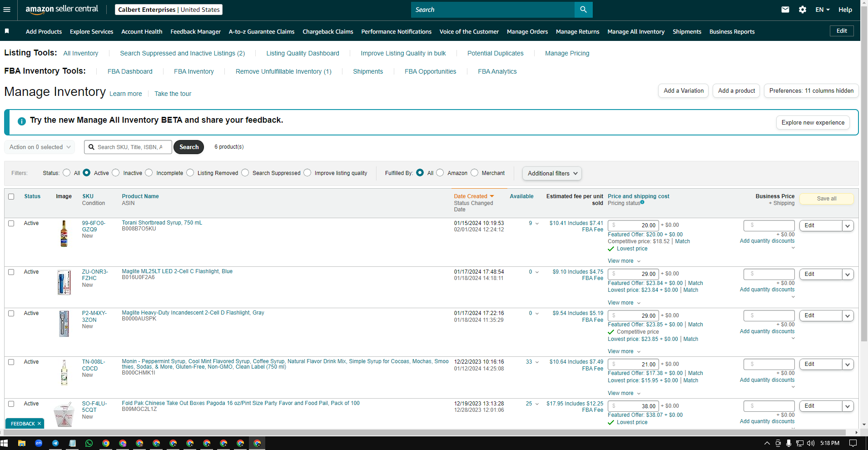The image size is (868, 450).
Task: Open the network tray icon
Action: click(800, 443)
